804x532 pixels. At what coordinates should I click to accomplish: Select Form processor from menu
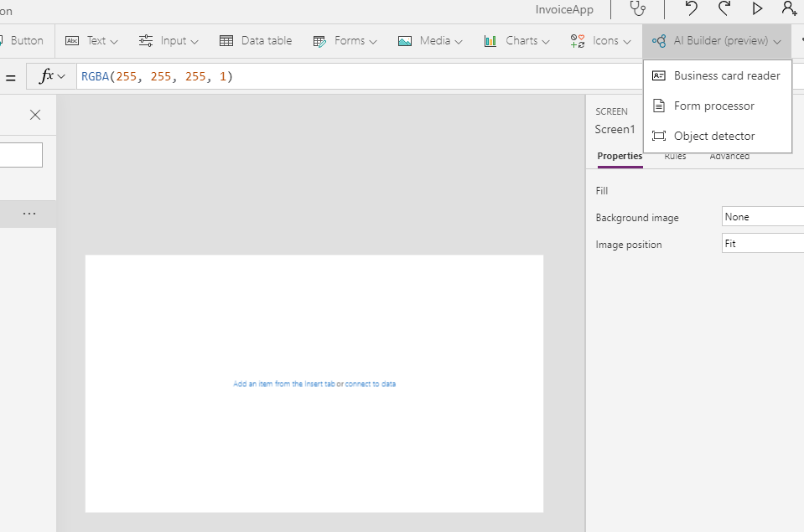point(718,106)
